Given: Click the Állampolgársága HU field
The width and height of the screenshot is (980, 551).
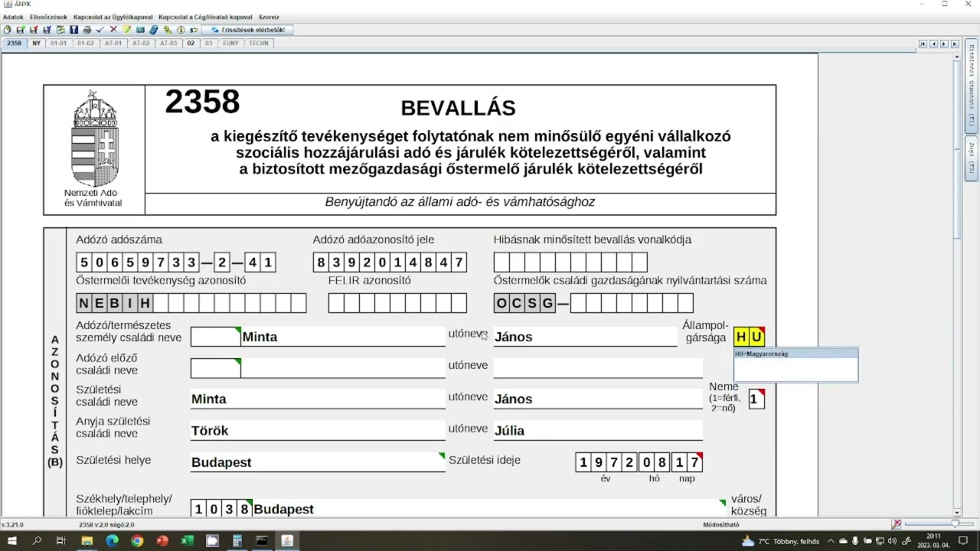Looking at the screenshot, I should click(749, 337).
